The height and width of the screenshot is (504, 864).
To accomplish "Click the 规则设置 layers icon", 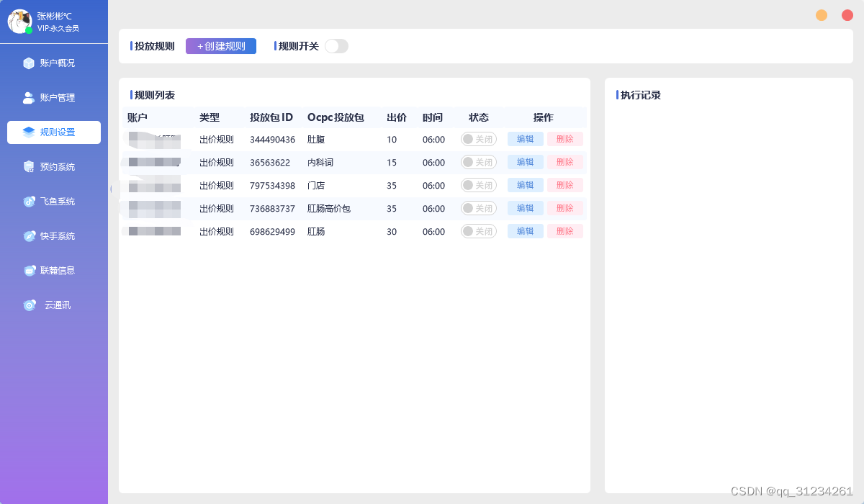I will (x=29, y=132).
